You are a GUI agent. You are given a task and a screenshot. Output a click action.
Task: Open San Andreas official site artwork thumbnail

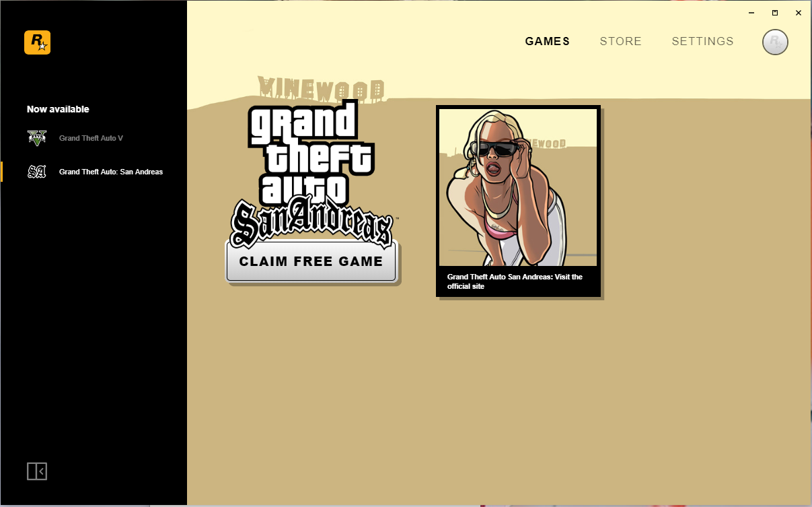518,188
